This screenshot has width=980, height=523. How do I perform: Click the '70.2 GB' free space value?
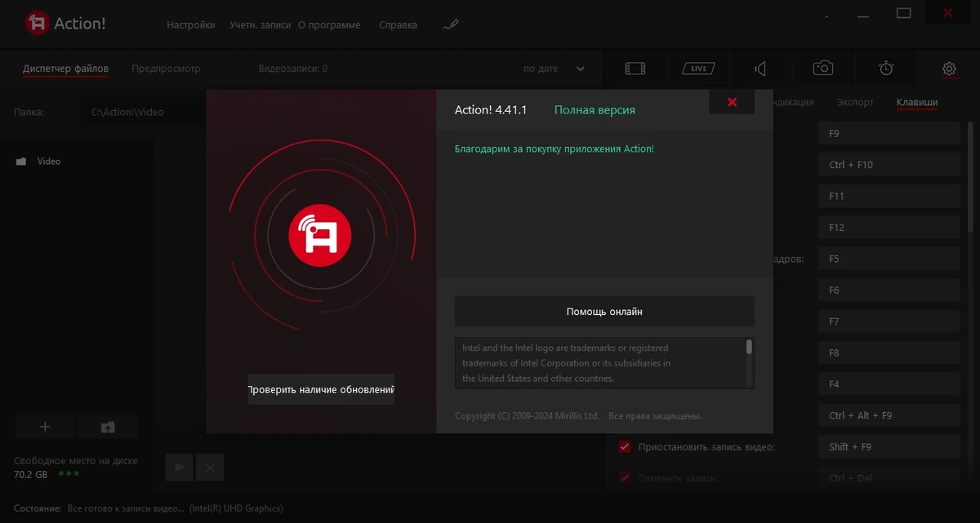tap(31, 474)
